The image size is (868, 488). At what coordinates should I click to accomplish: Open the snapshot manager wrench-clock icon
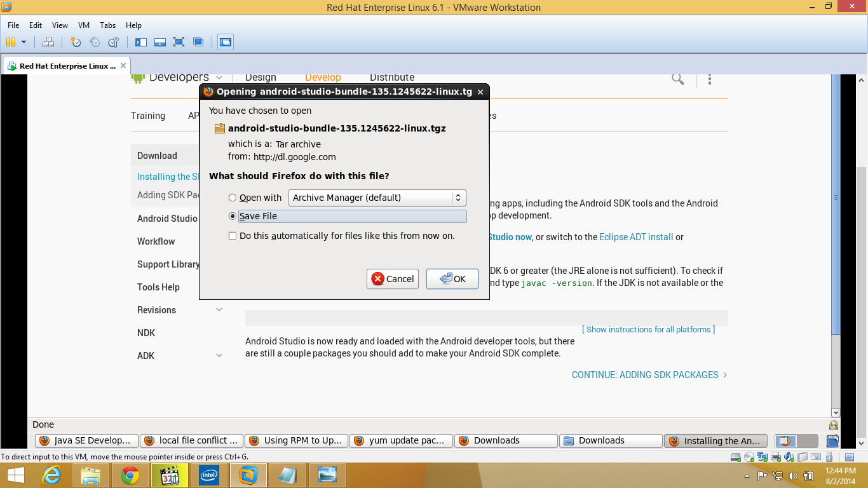(x=114, y=42)
